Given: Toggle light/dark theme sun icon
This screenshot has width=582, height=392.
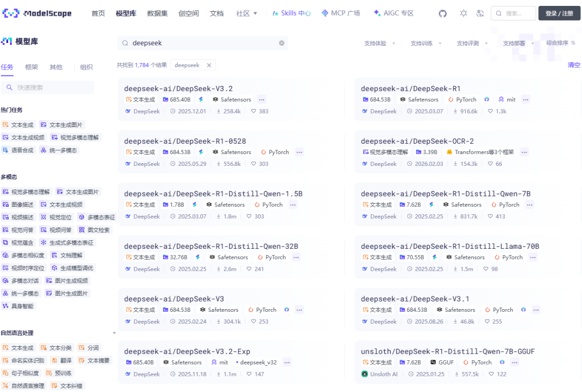Looking at the screenshot, I should click(x=463, y=13).
